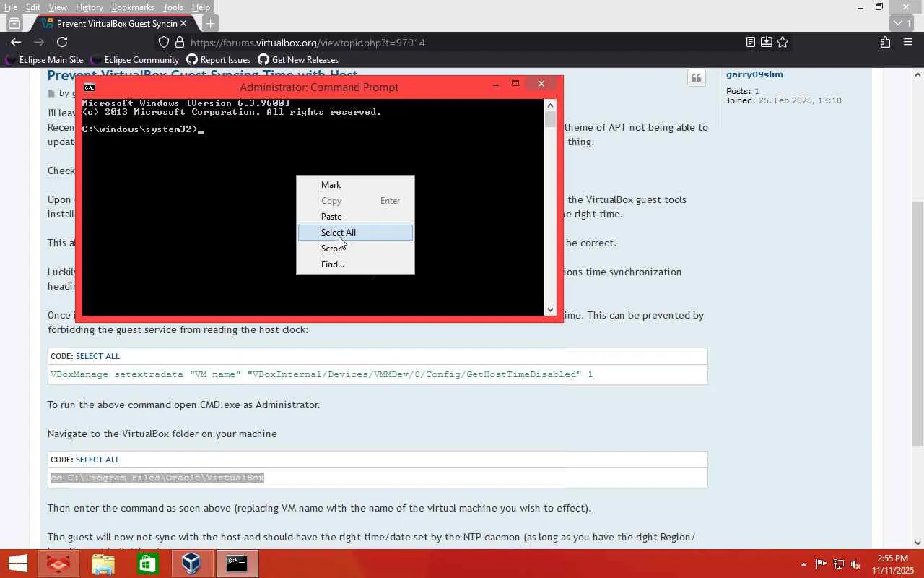924x578 pixels.
Task: Click SELECT ALL above the VBoxManage code block
Action: pos(97,356)
